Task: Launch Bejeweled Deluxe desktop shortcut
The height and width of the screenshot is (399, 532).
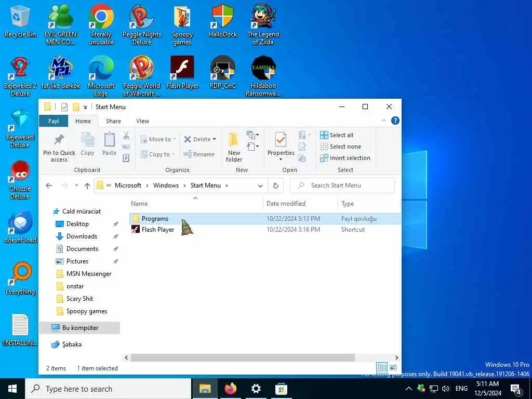Action: click(x=20, y=129)
